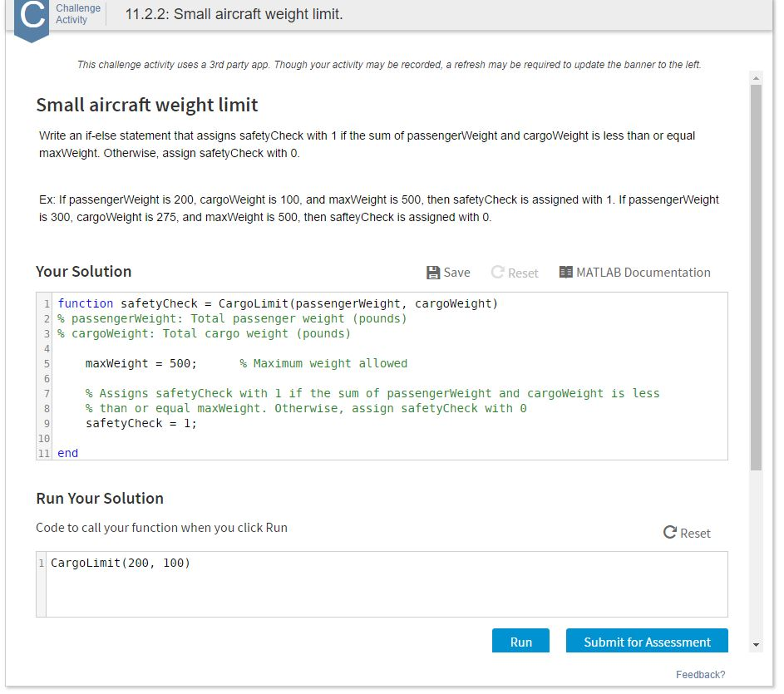
Task: Click the floppy disk symbol beside 'Save' text
Action: (433, 272)
